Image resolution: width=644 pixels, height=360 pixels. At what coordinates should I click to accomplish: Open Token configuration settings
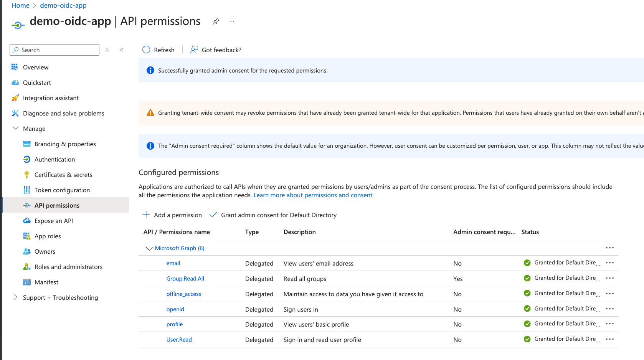click(x=62, y=190)
